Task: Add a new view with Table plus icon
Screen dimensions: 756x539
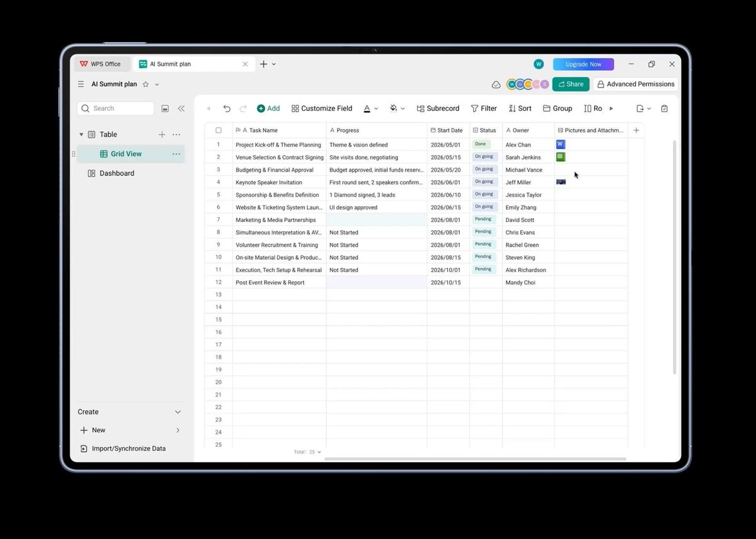Action: (162, 134)
